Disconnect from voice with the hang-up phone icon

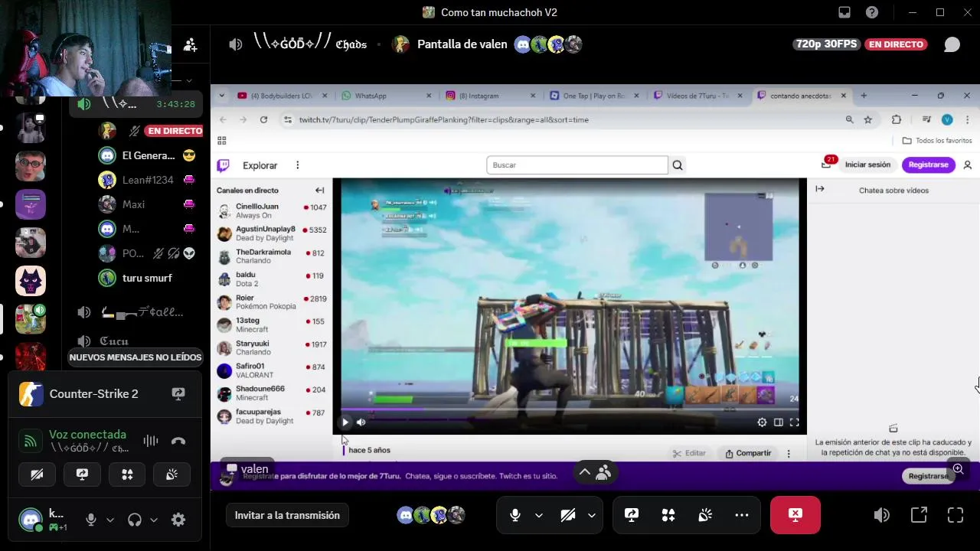(x=178, y=441)
